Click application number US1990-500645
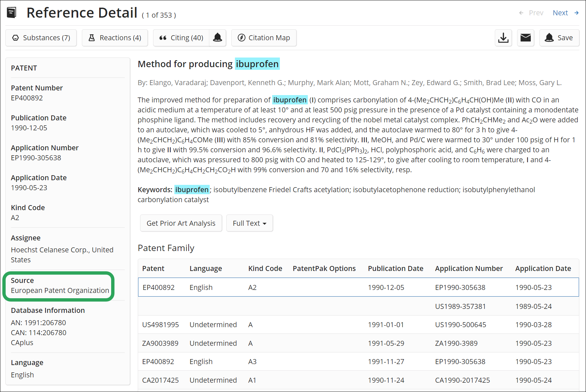This screenshot has height=392, width=586. 461,325
